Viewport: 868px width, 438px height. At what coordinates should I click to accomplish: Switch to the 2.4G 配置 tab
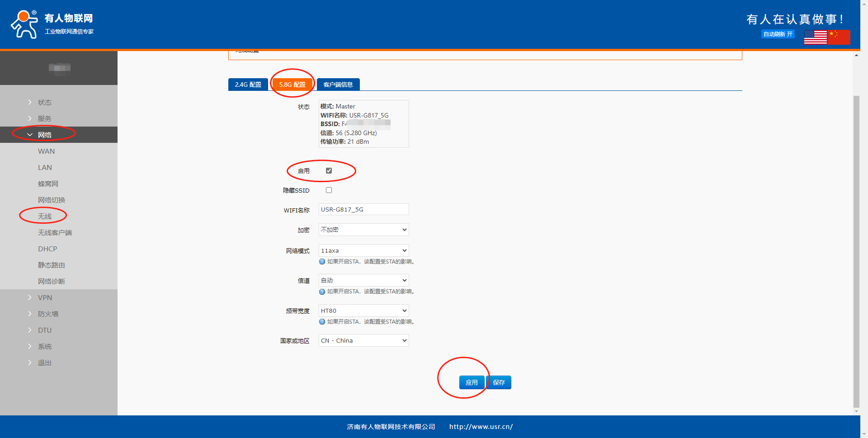coord(248,85)
